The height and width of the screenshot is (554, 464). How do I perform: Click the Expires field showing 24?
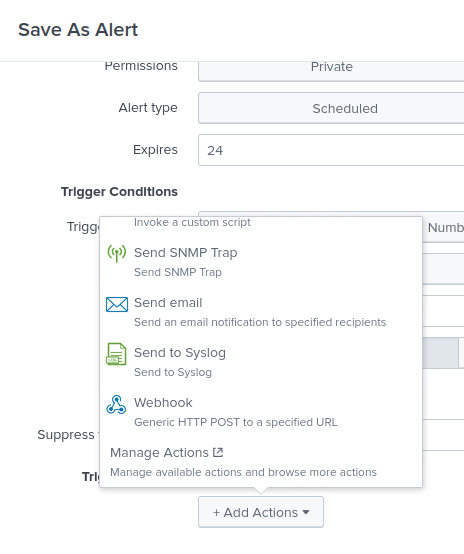[x=331, y=150]
